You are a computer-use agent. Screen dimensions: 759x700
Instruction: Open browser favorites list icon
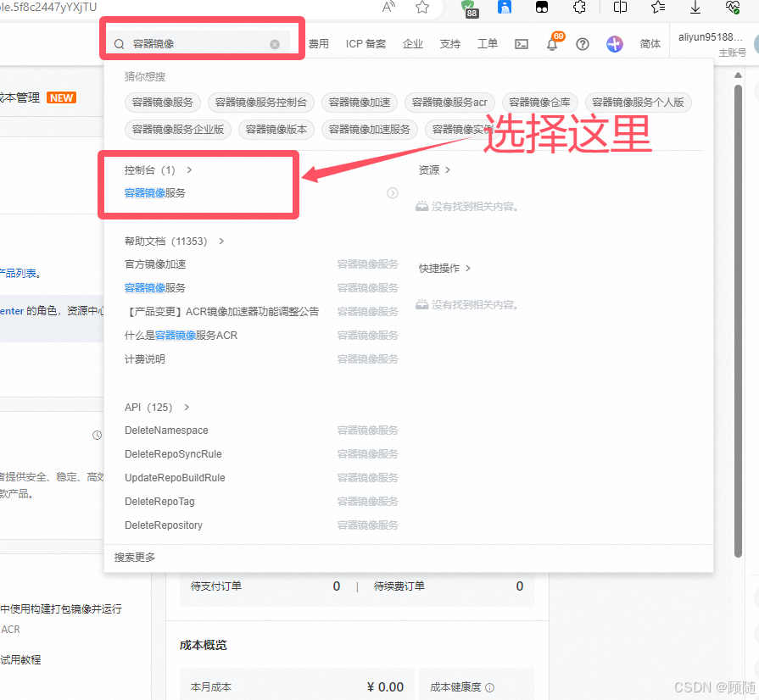click(x=658, y=7)
